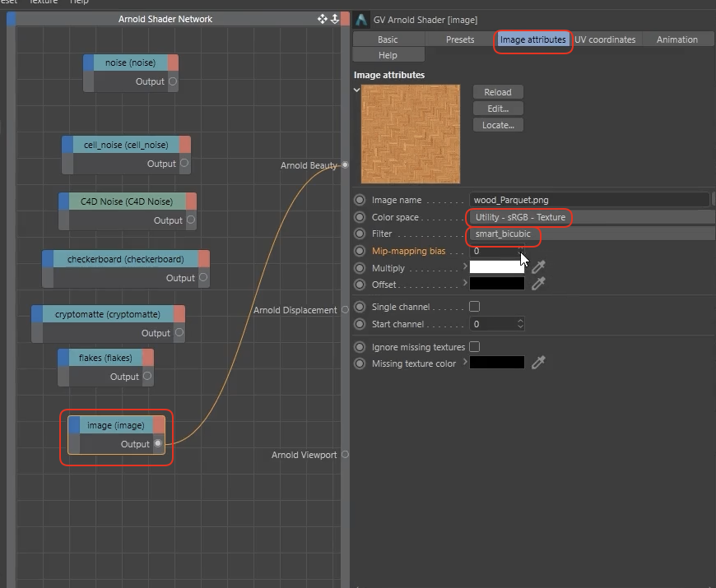Collapse the image preview chevron

[x=356, y=90]
